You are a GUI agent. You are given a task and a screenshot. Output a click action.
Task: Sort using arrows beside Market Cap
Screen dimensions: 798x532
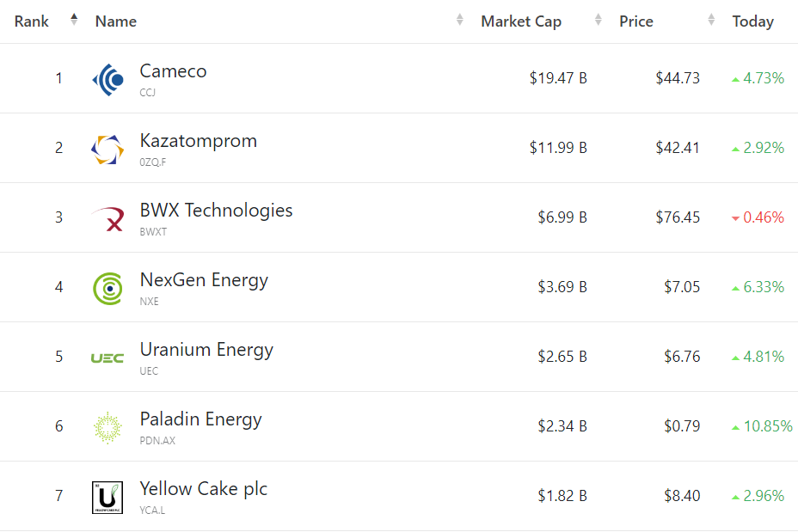tap(598, 21)
